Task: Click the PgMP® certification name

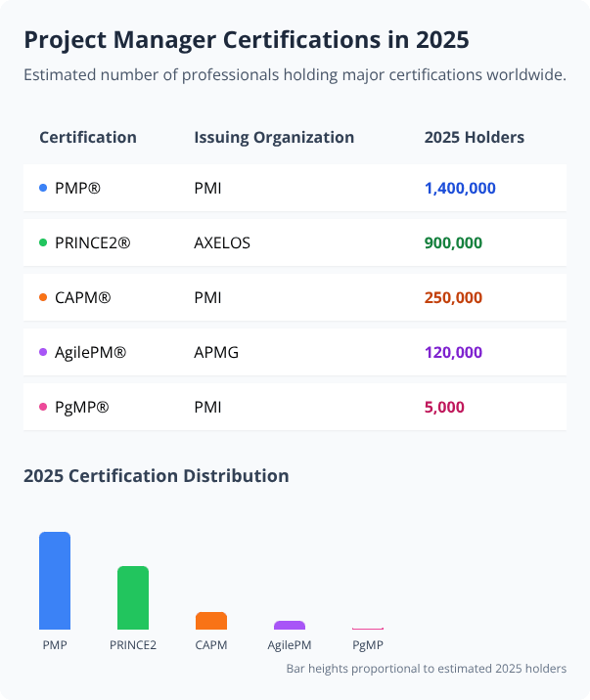Action: [x=82, y=407]
